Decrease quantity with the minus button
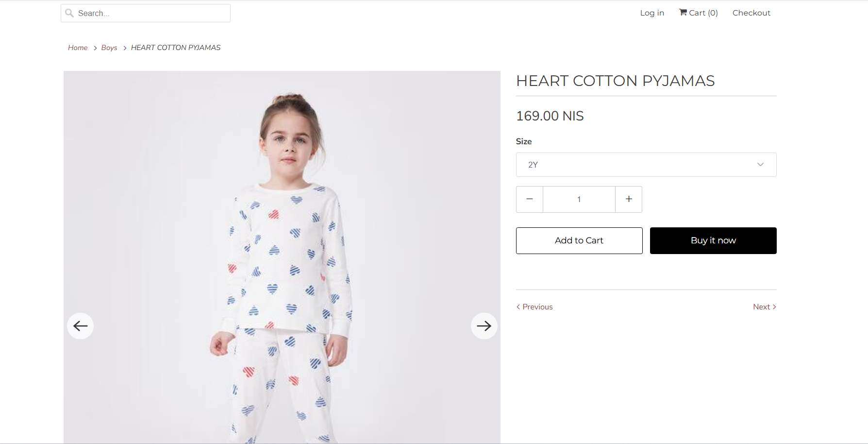The height and width of the screenshot is (444, 868). [530, 199]
